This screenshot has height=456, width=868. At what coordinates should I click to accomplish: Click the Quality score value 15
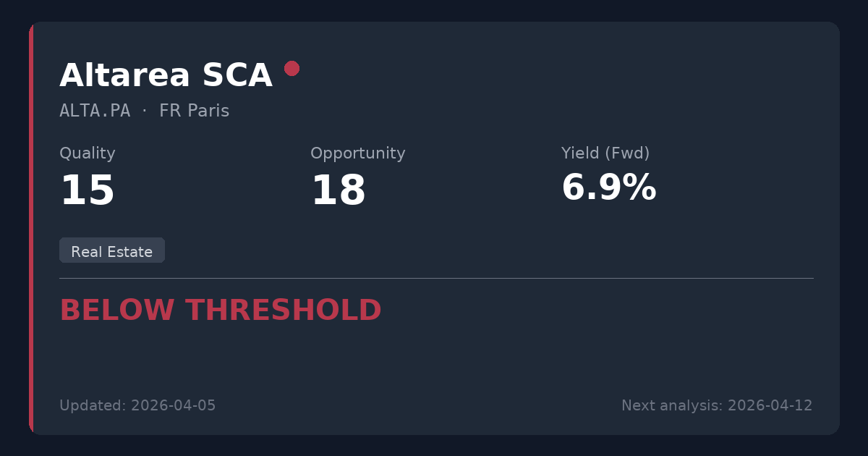[x=87, y=191]
